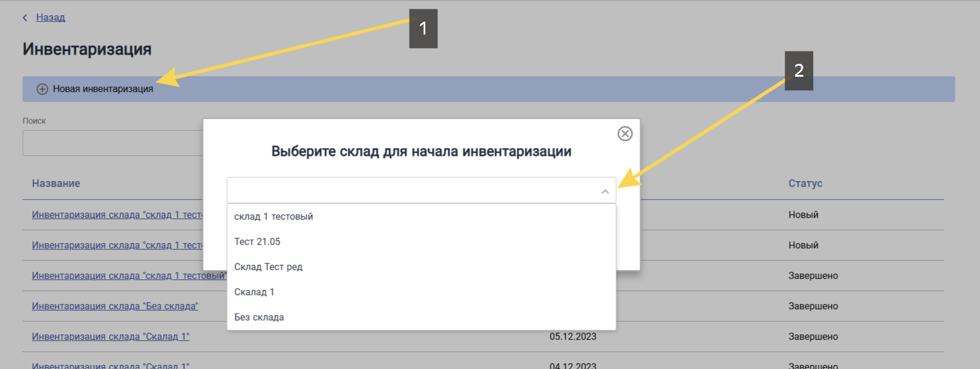
Task: Go back via the Назад link
Action: tap(50, 18)
